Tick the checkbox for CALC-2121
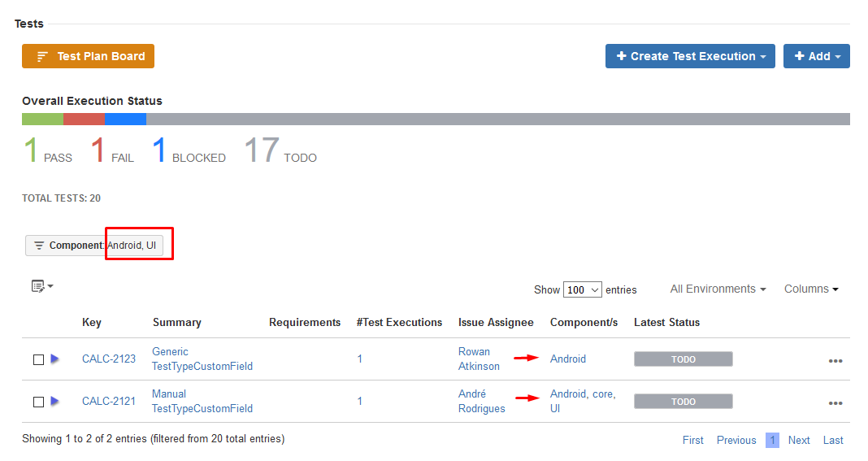The height and width of the screenshot is (461, 868). click(38, 402)
